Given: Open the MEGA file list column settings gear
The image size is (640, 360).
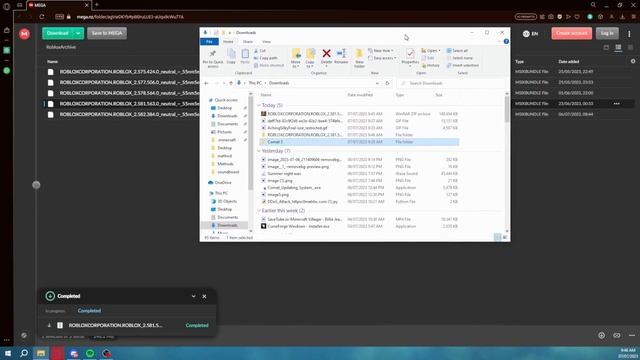Looking at the screenshot, I should [x=633, y=61].
